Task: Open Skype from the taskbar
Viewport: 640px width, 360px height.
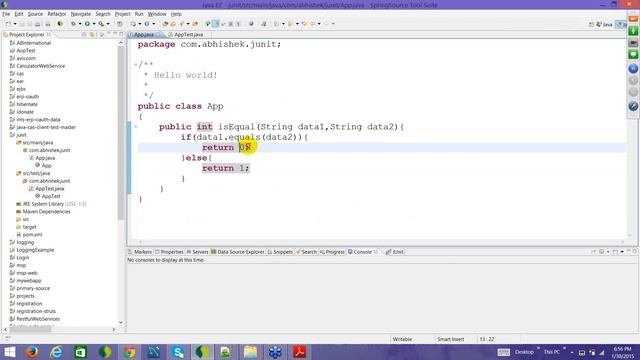Action: (178, 352)
